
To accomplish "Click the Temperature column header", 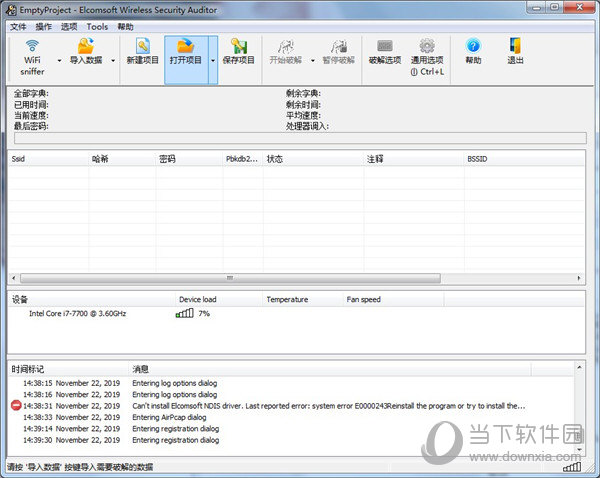I will tap(303, 300).
